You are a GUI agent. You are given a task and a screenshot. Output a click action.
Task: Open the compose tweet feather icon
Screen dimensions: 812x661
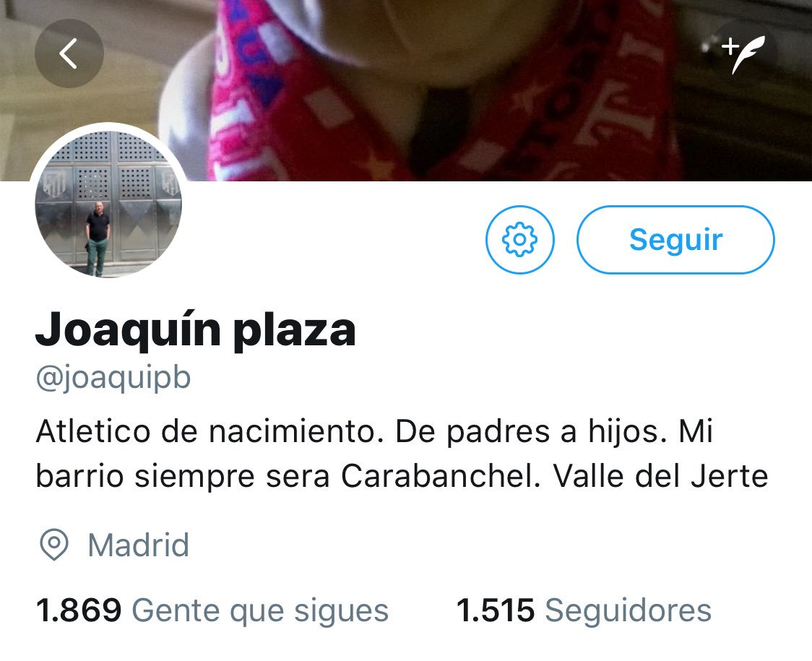[743, 53]
